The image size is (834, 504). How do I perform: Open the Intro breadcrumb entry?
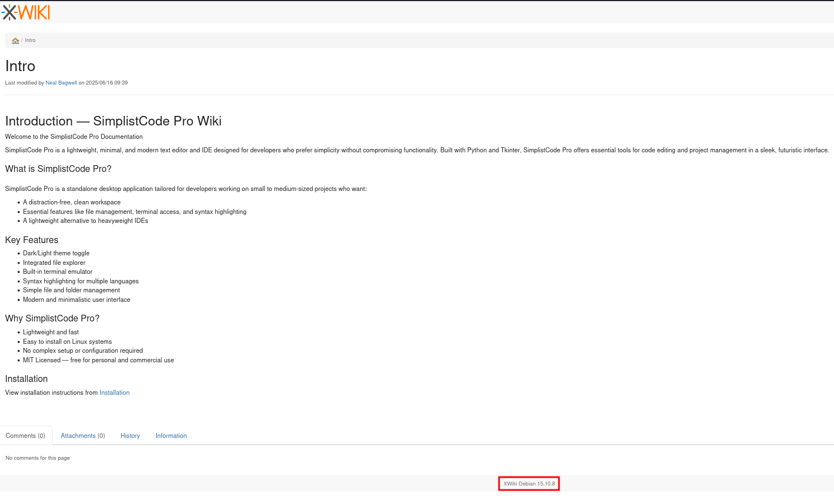tap(30, 40)
